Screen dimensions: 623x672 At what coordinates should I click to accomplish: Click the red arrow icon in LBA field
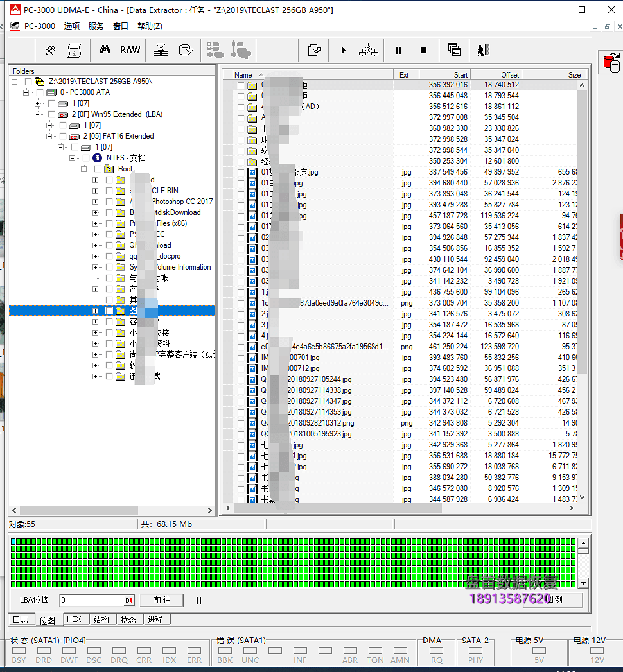pos(129,600)
